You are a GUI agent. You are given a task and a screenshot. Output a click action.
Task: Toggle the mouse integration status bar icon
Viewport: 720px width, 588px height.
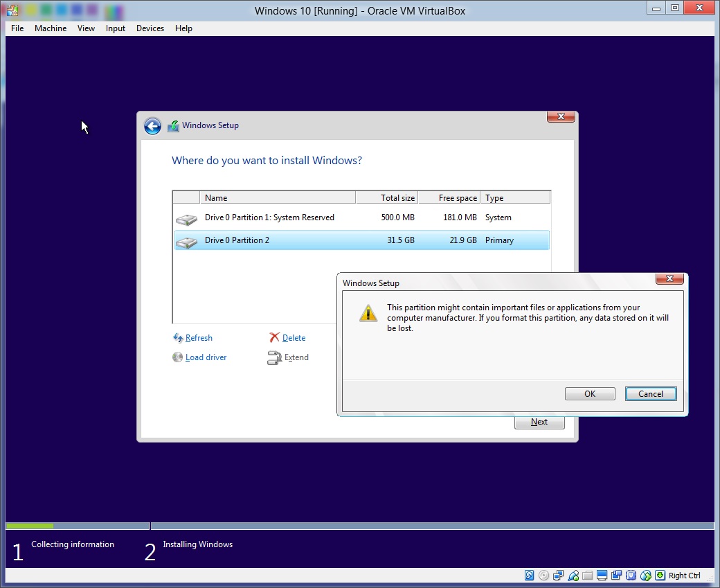(x=646, y=575)
